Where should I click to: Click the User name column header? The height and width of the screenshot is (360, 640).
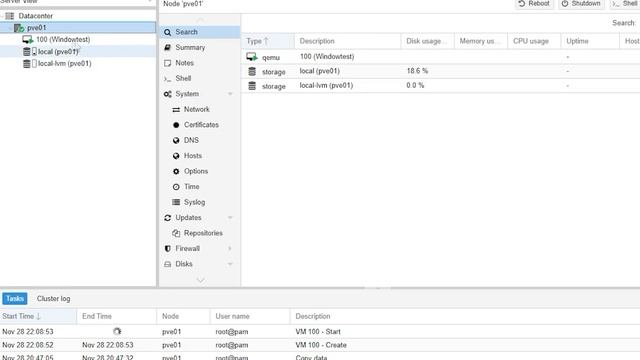250,316
